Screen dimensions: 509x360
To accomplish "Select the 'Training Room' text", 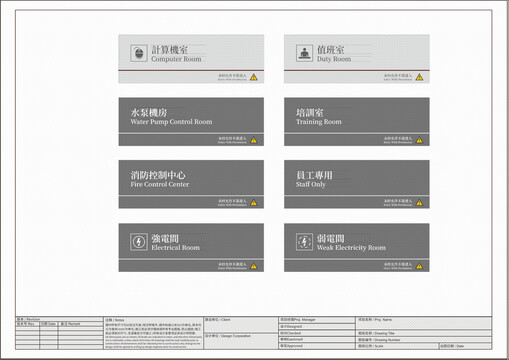I will (x=319, y=122).
